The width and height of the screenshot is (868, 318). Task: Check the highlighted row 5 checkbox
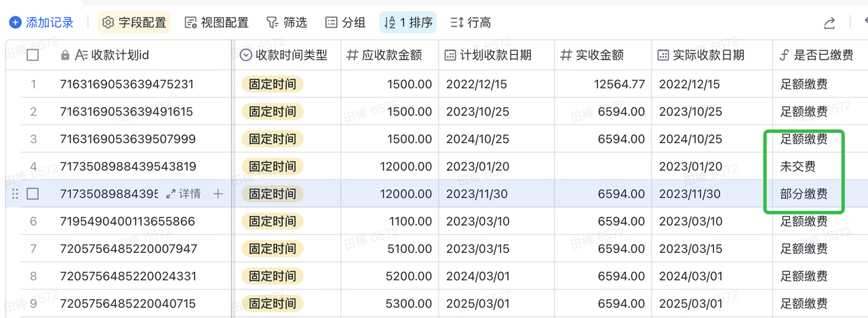[33, 194]
